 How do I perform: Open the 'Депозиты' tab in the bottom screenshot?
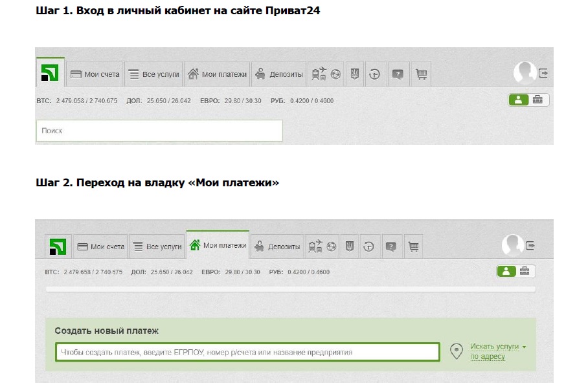277,246
